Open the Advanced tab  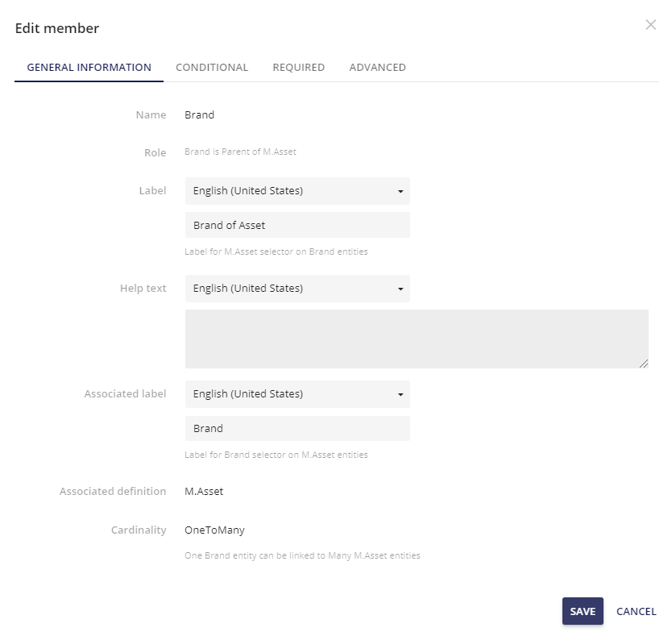coord(377,68)
